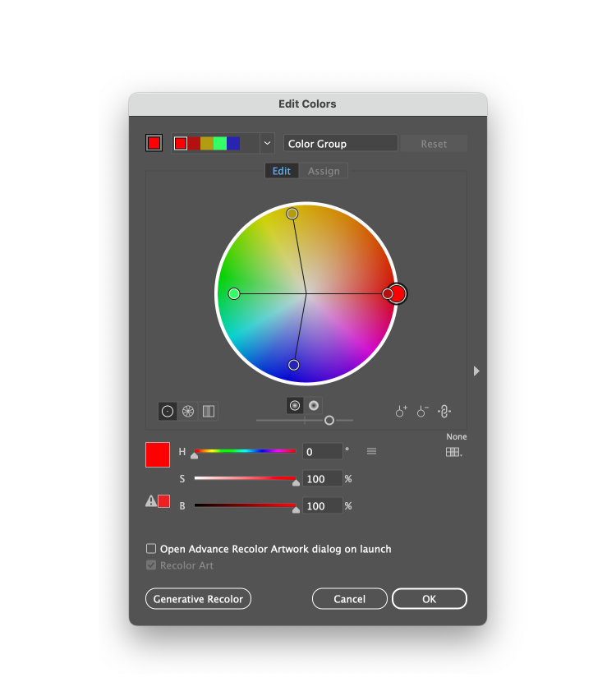Switch to the Edit tab
Viewport: 616px width, 682px height.
click(x=281, y=171)
